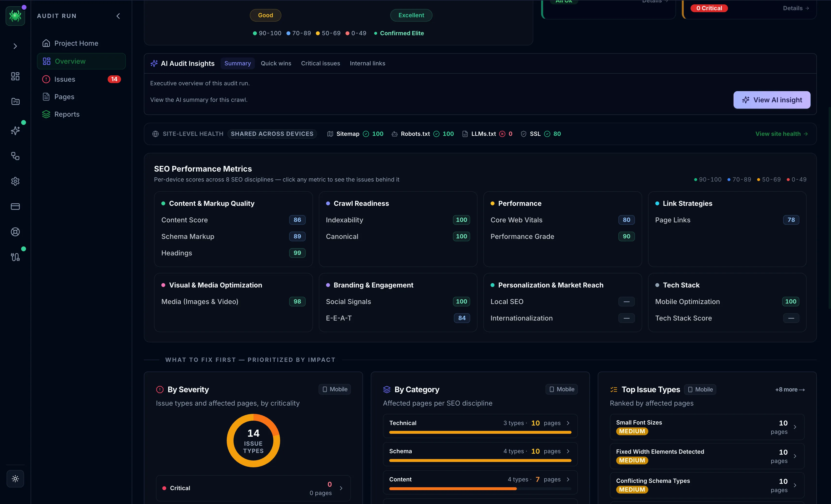Image resolution: width=831 pixels, height=504 pixels.
Task: Open the +8 more issue types link
Action: pyautogui.click(x=790, y=390)
